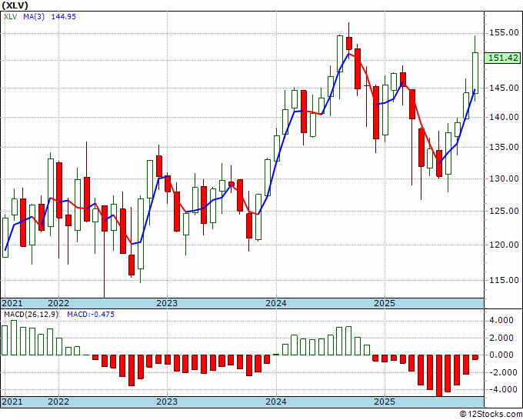Click the 4.000 MACD axis label
Image resolution: width=523 pixels, height=420 pixels.
tap(502, 320)
